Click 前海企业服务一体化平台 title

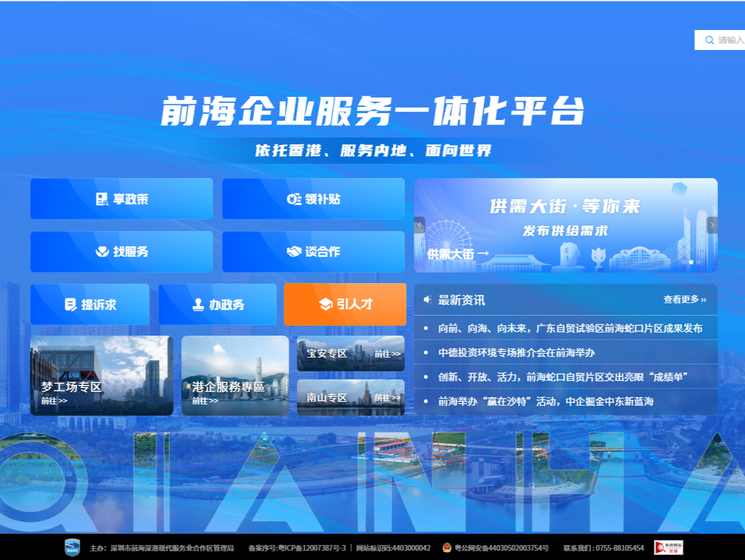(372, 111)
